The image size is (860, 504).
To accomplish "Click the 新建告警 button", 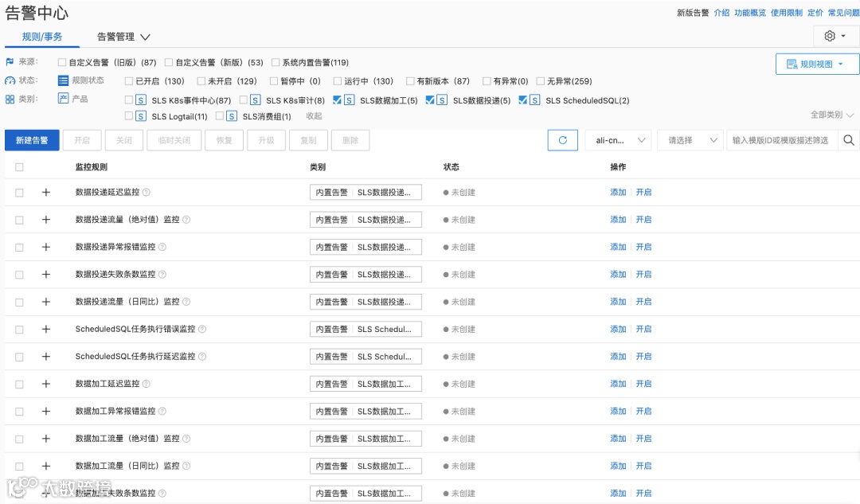I will click(32, 140).
